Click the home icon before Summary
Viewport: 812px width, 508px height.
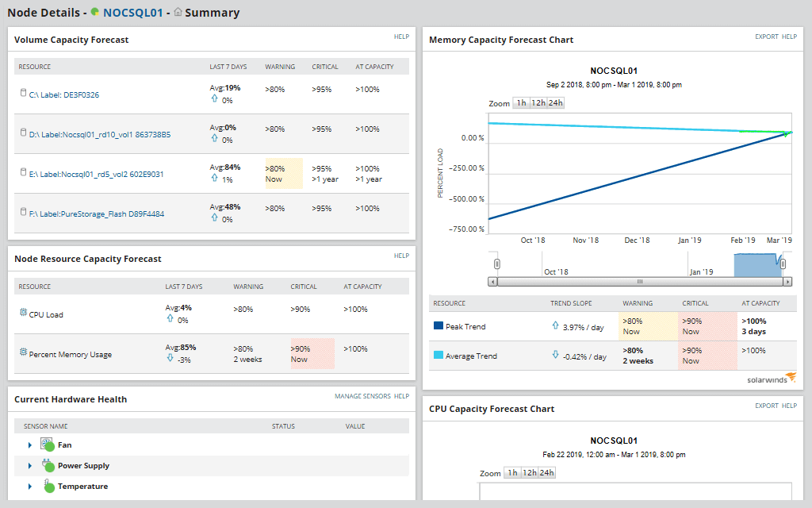pyautogui.click(x=178, y=12)
